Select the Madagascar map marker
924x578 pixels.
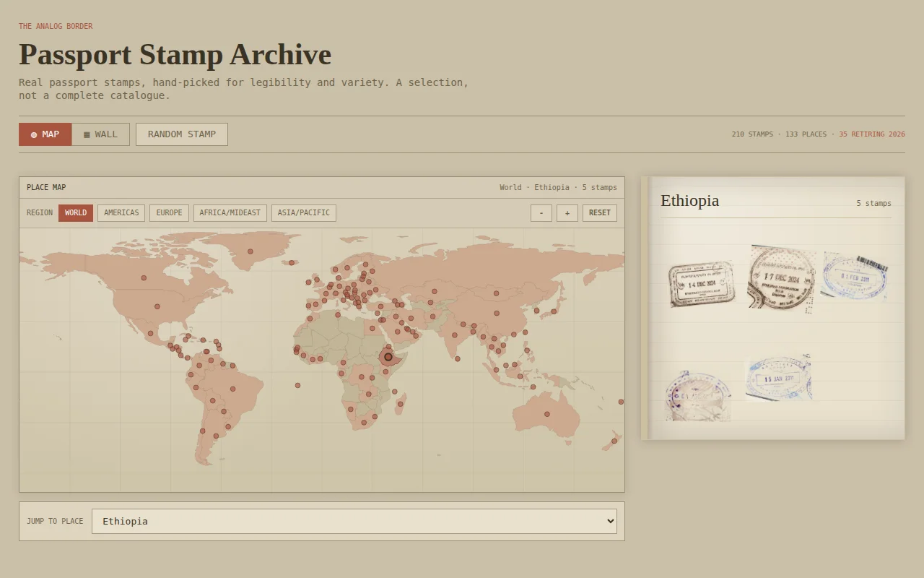[x=400, y=405]
